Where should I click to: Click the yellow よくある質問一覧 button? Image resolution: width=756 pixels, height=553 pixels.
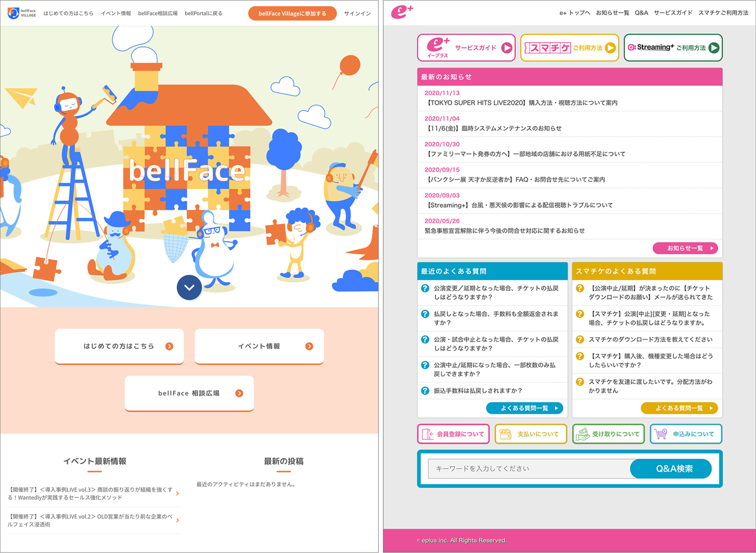click(679, 408)
